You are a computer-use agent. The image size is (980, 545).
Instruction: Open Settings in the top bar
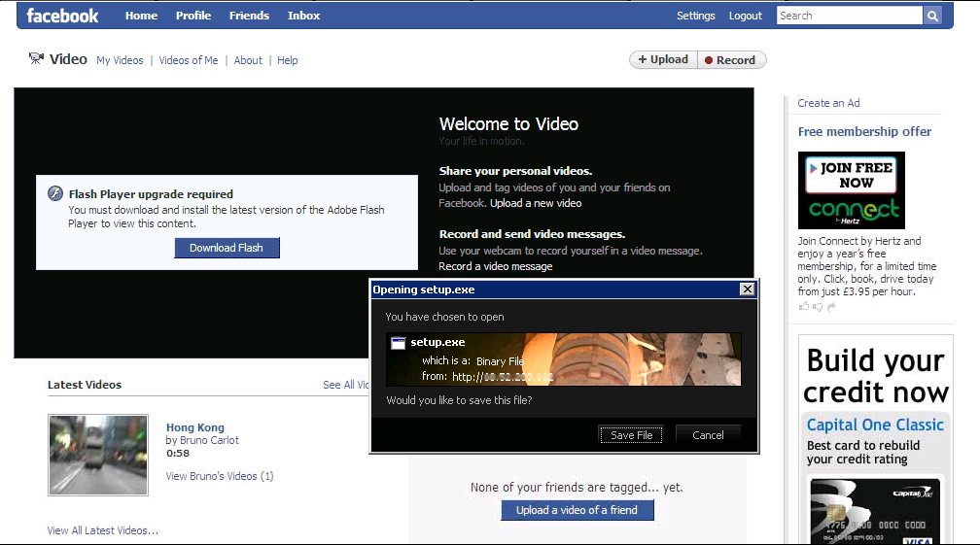(x=696, y=16)
